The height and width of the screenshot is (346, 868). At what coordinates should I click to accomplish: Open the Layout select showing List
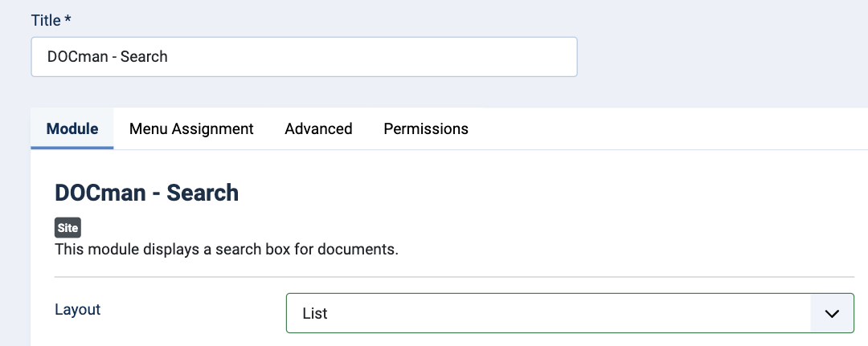(x=570, y=313)
